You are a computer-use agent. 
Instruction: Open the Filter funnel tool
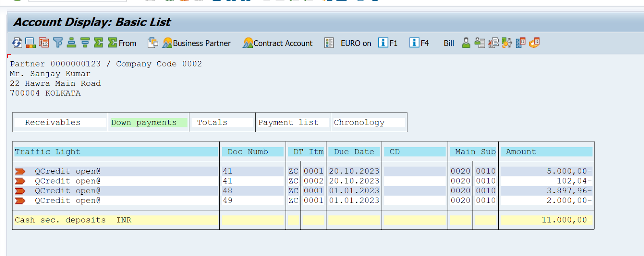pos(58,43)
